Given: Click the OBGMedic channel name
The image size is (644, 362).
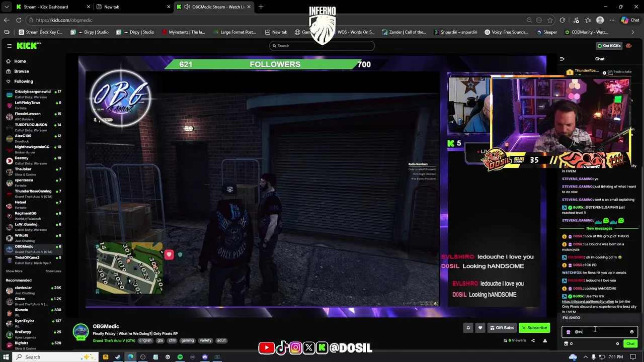Looking at the screenshot, I should coord(106,326).
